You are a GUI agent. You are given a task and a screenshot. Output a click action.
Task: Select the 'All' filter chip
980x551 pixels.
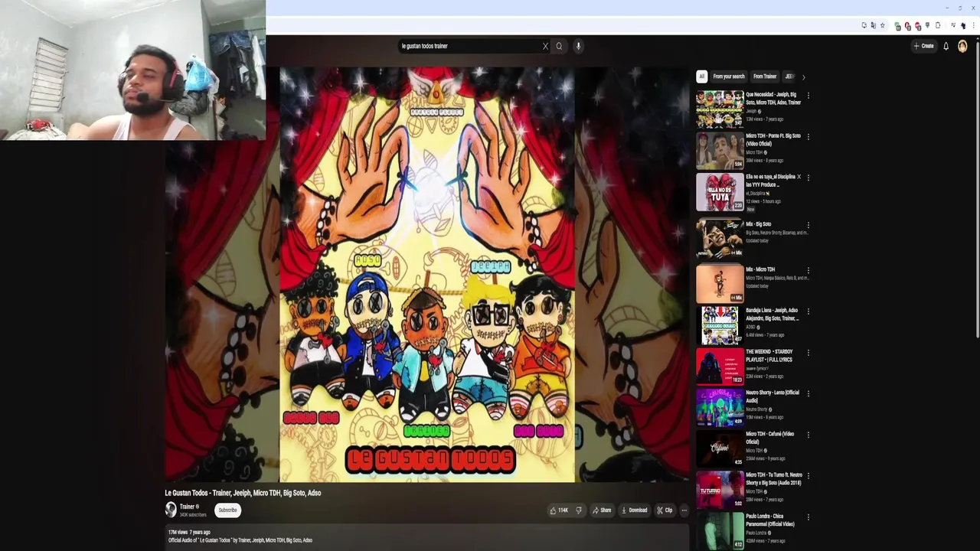point(701,77)
